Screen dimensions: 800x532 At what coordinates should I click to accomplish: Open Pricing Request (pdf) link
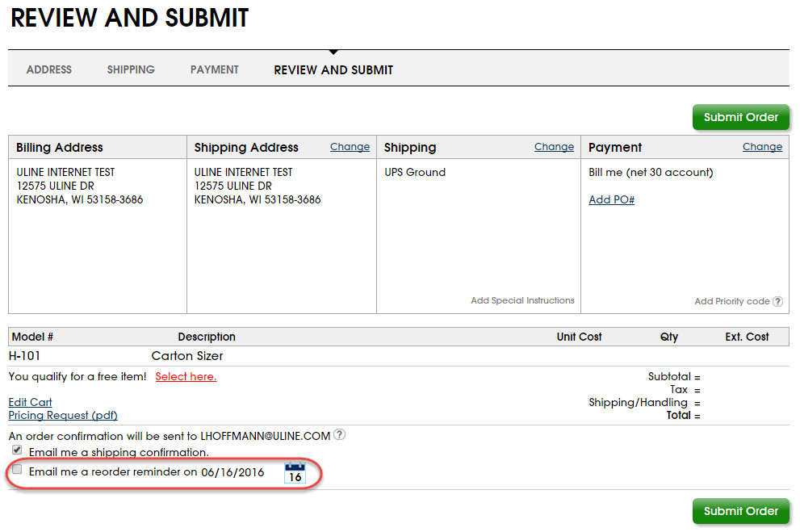click(x=63, y=415)
